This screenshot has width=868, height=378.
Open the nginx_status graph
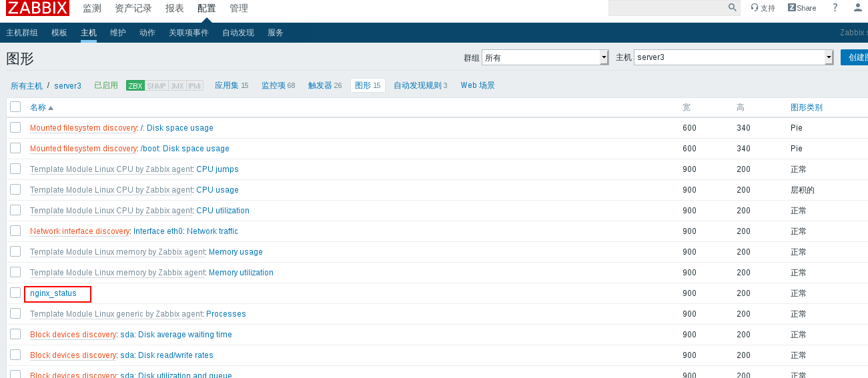pos(53,293)
